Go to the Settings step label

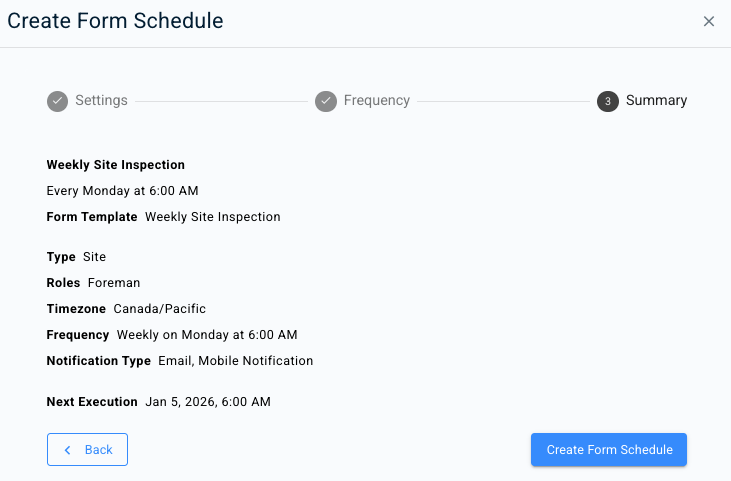(x=101, y=101)
